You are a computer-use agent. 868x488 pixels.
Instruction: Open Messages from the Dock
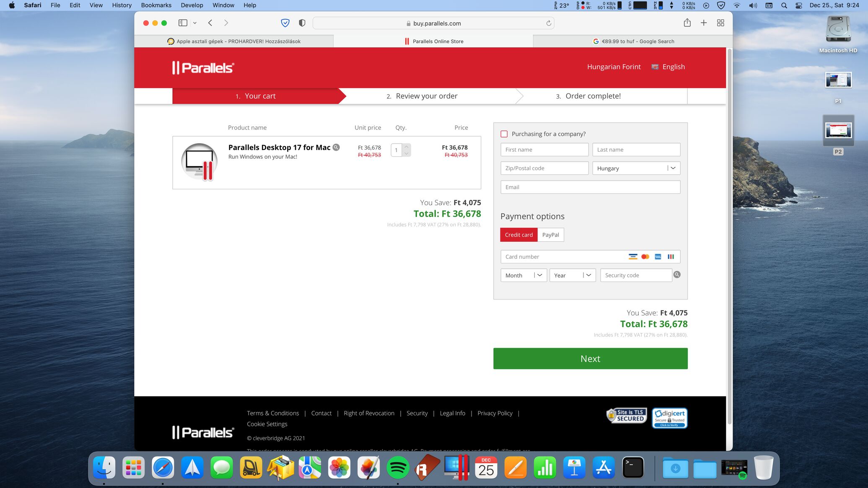pyautogui.click(x=221, y=467)
